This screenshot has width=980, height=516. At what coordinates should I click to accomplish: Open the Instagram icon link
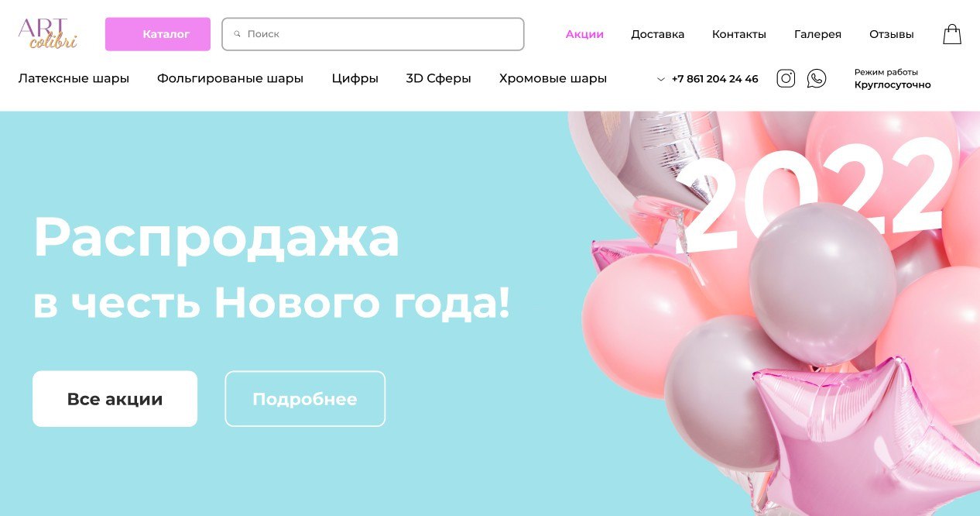[x=786, y=78]
